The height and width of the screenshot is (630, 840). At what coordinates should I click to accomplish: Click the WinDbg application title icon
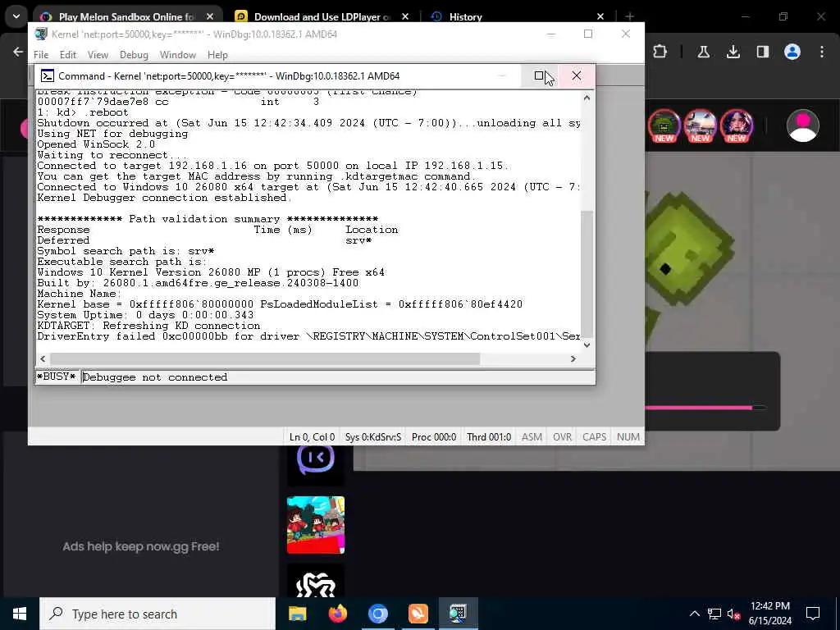[41, 34]
